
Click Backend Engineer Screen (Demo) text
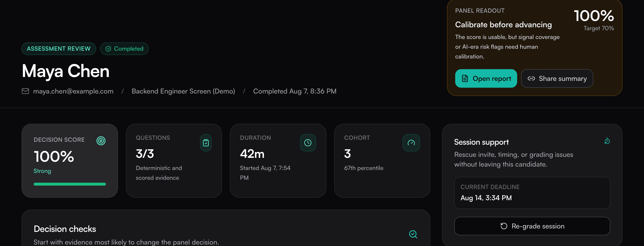click(183, 91)
